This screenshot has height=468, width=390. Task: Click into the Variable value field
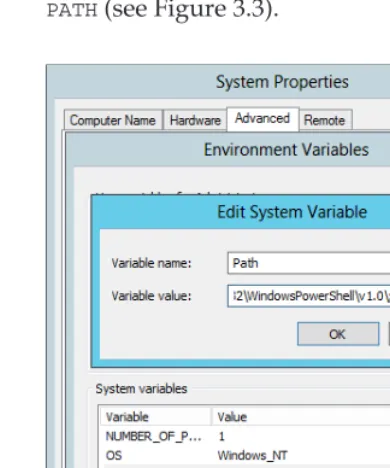(309, 296)
